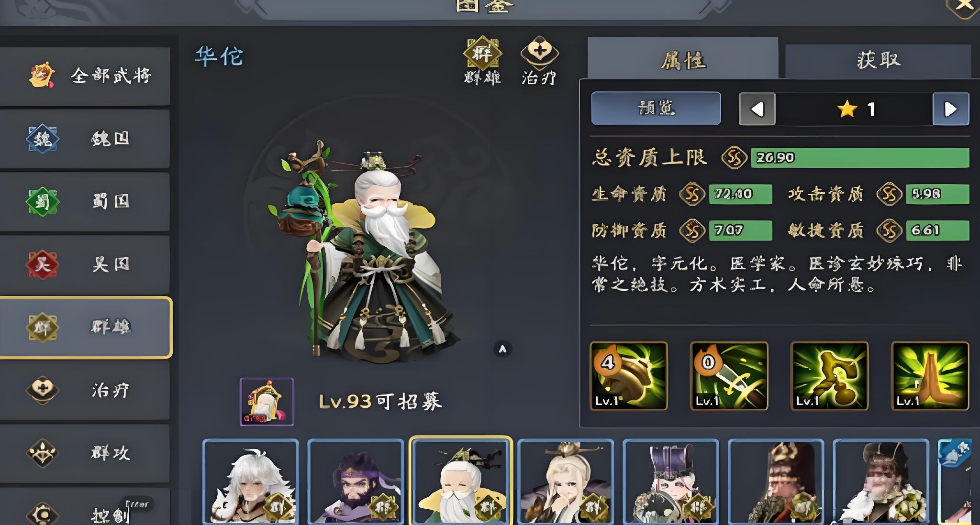The image size is (980, 525).
Task: Select the 魏国 faction filter
Action: click(x=84, y=139)
